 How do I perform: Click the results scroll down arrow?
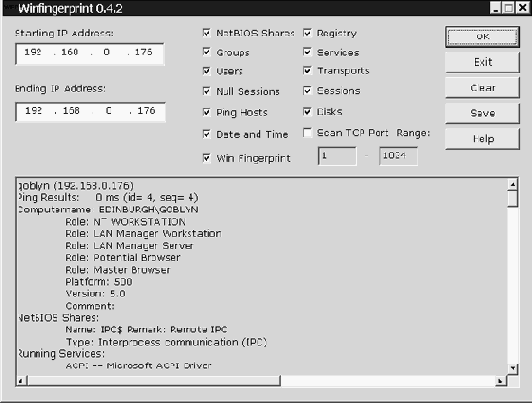point(513,368)
